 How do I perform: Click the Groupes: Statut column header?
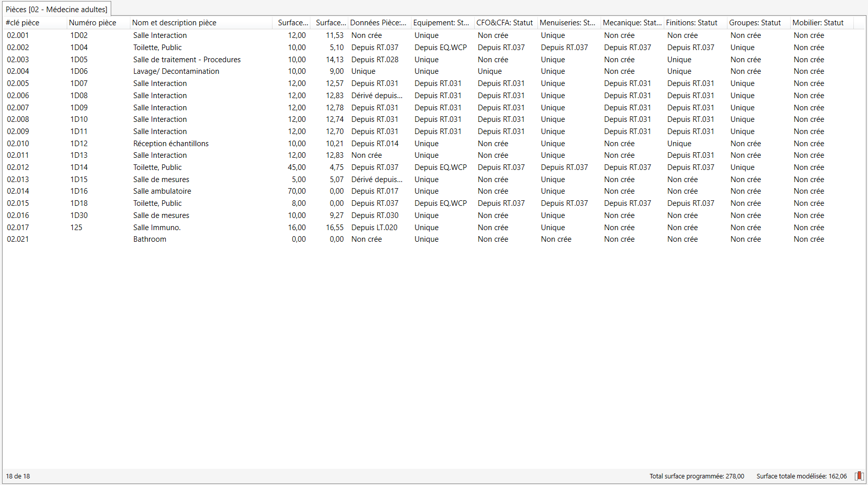coord(755,23)
